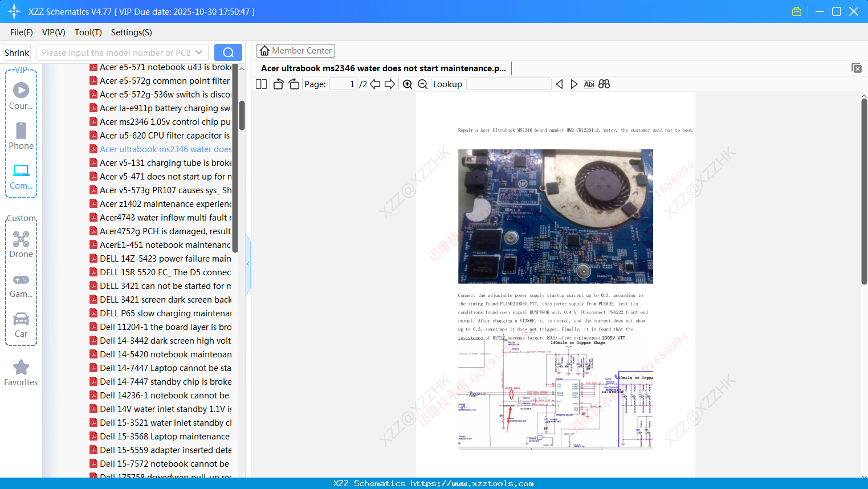Open 'Acer e5-572g common point filter' file
The width and height of the screenshot is (868, 489).
(161, 81)
